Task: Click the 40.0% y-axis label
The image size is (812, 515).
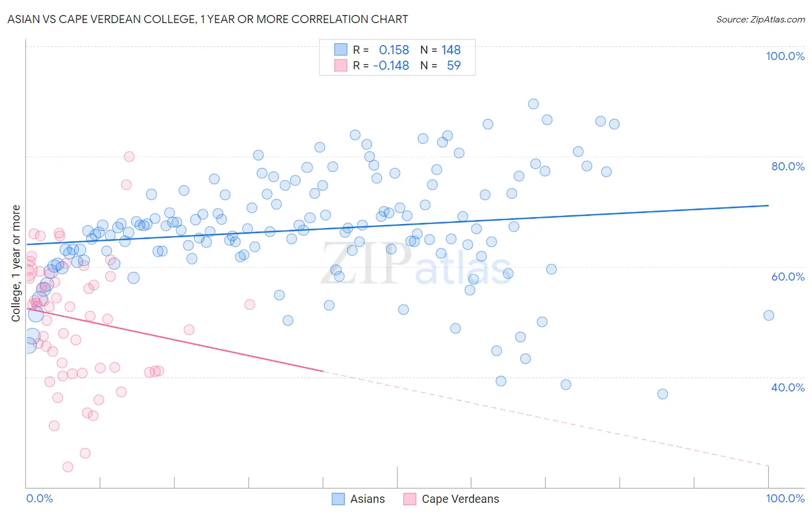Action: (788, 387)
